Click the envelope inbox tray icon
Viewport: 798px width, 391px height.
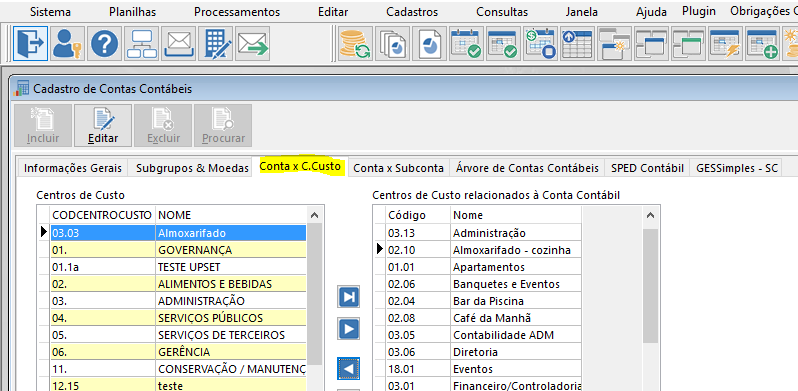(179, 43)
